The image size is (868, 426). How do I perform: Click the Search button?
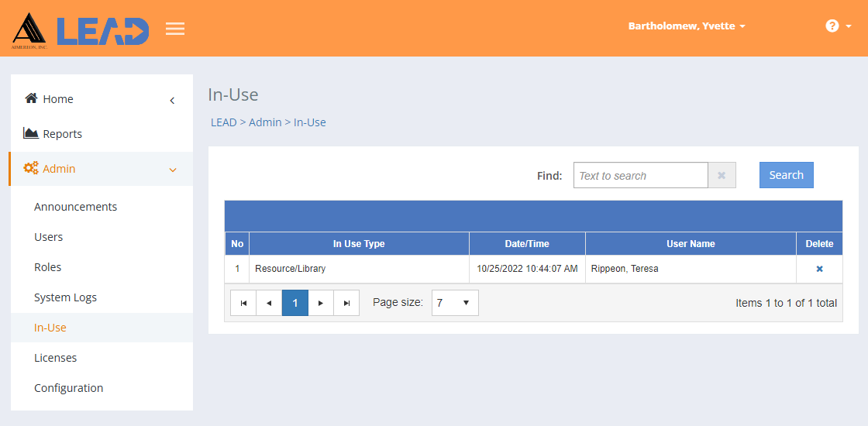click(x=786, y=175)
